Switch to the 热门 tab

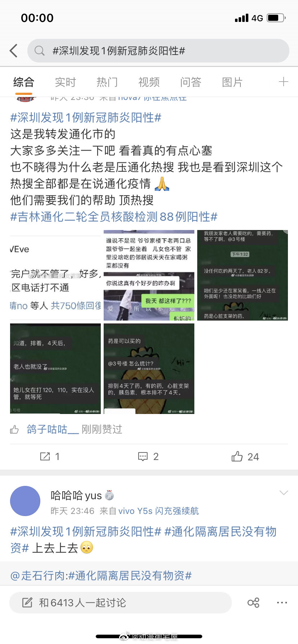point(107,82)
